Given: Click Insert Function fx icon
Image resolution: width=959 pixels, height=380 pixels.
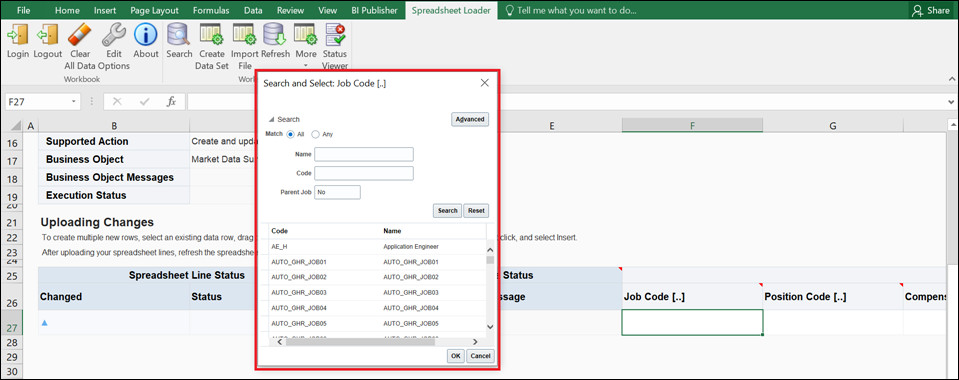Looking at the screenshot, I should coord(172,102).
